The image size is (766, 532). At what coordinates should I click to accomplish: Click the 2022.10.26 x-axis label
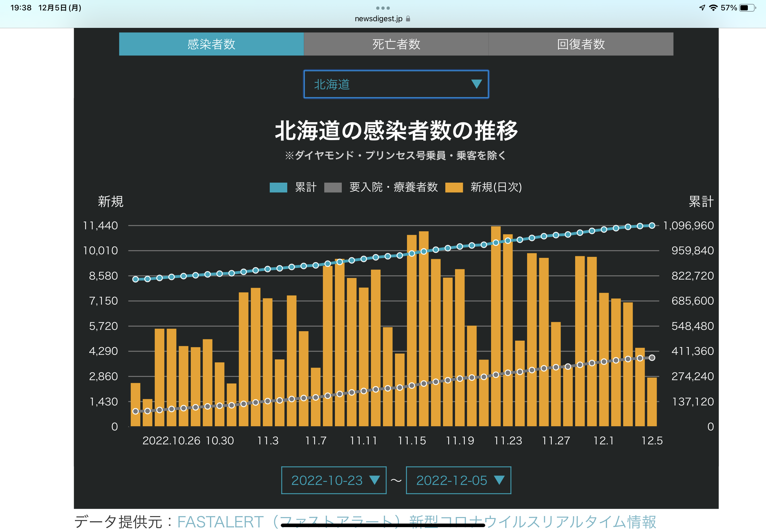171,441
